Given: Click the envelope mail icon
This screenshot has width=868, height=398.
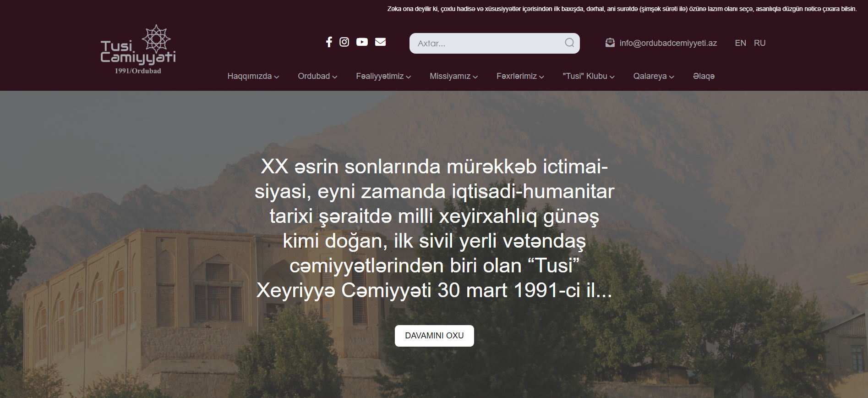Looking at the screenshot, I should click(x=380, y=42).
